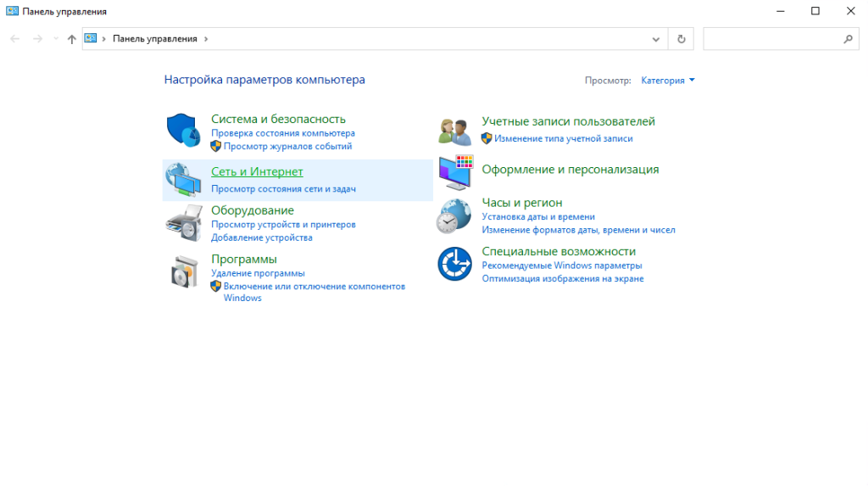This screenshot has height=486, width=868.
Task: Open the Hardware printer icon
Action: [184, 223]
